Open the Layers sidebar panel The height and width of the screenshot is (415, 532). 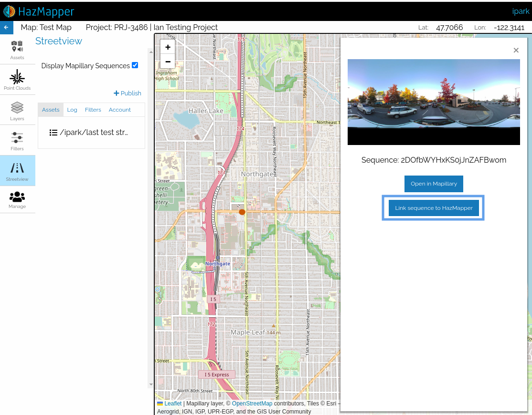17,110
